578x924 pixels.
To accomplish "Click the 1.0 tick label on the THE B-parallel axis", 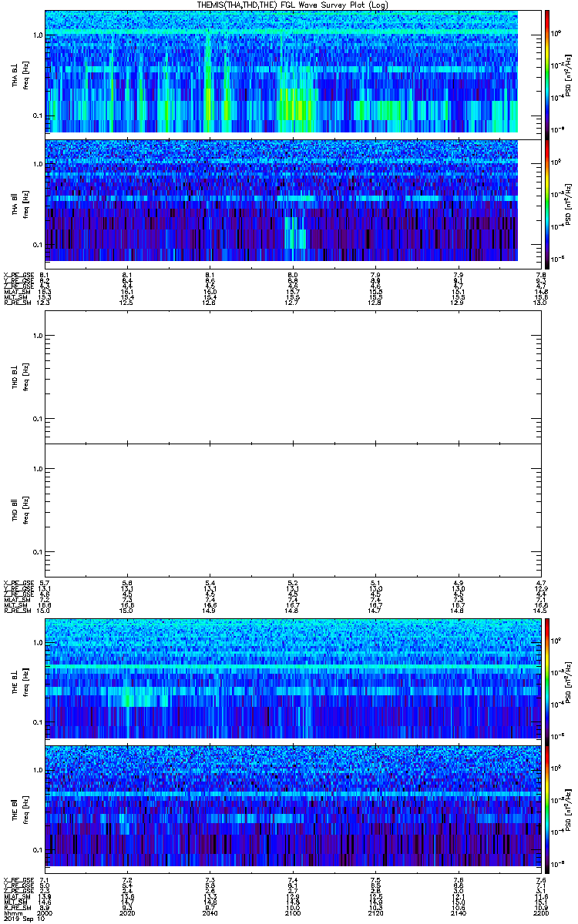I will click(37, 770).
